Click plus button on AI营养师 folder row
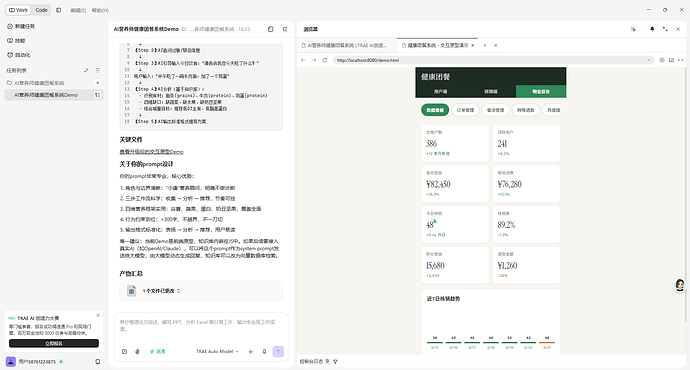The height and width of the screenshot is (370, 690). click(98, 83)
